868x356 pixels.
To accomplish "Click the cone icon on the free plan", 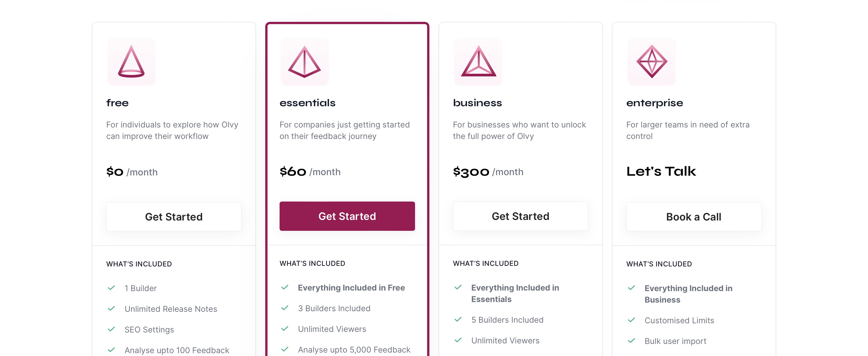I will click(131, 61).
